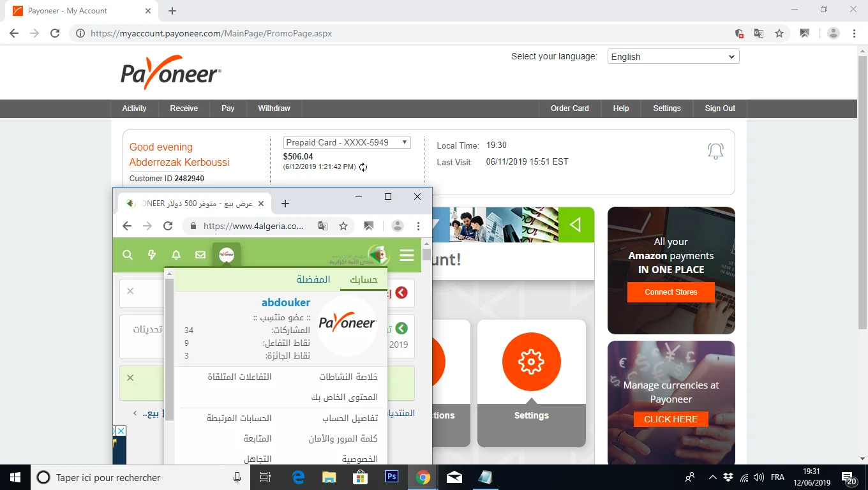This screenshot has height=490, width=868.
Task: Click the orange Settings gear tile
Action: click(531, 362)
